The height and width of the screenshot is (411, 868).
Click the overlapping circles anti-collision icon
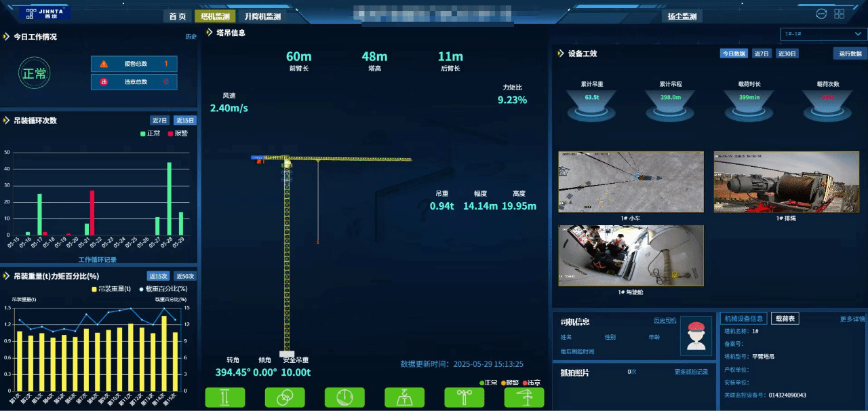point(285,397)
